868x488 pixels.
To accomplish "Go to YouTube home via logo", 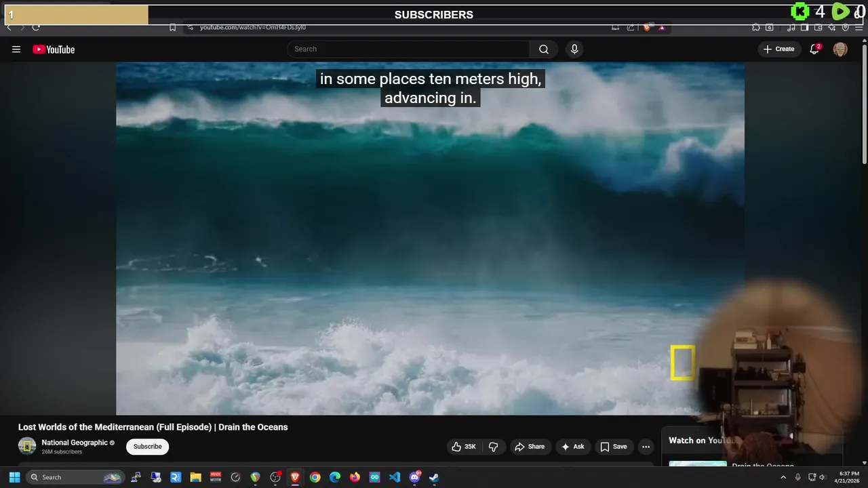I will 54,49.
